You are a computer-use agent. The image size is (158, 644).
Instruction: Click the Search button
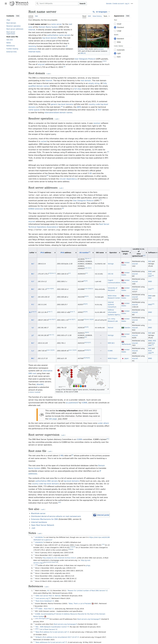click(82, 4)
